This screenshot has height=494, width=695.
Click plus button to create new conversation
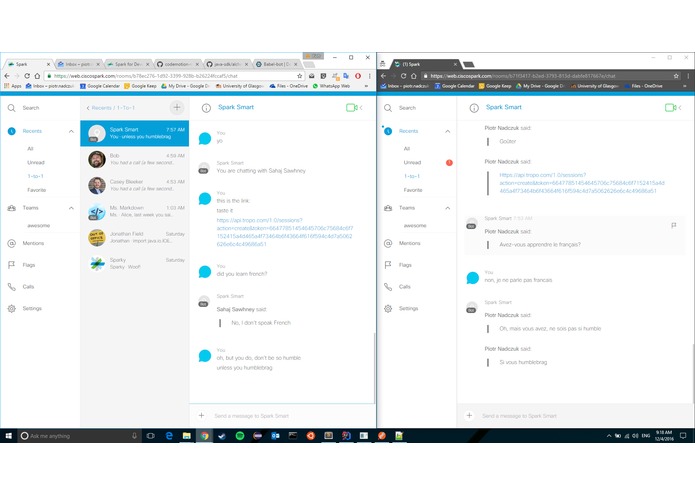point(177,107)
